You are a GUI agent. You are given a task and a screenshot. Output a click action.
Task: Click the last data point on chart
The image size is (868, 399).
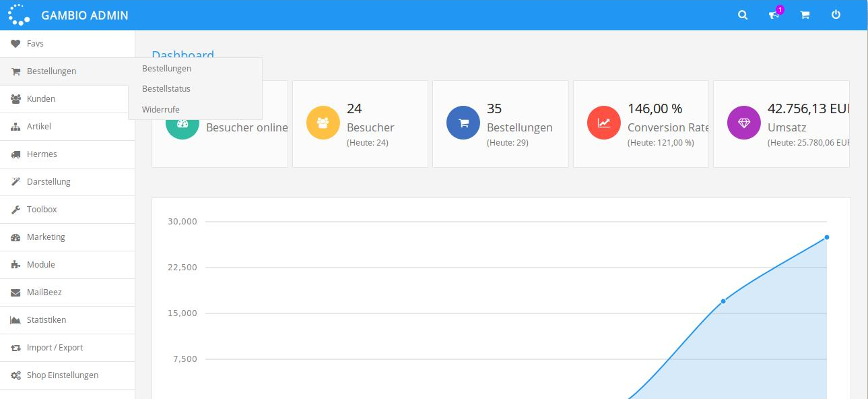(826, 237)
